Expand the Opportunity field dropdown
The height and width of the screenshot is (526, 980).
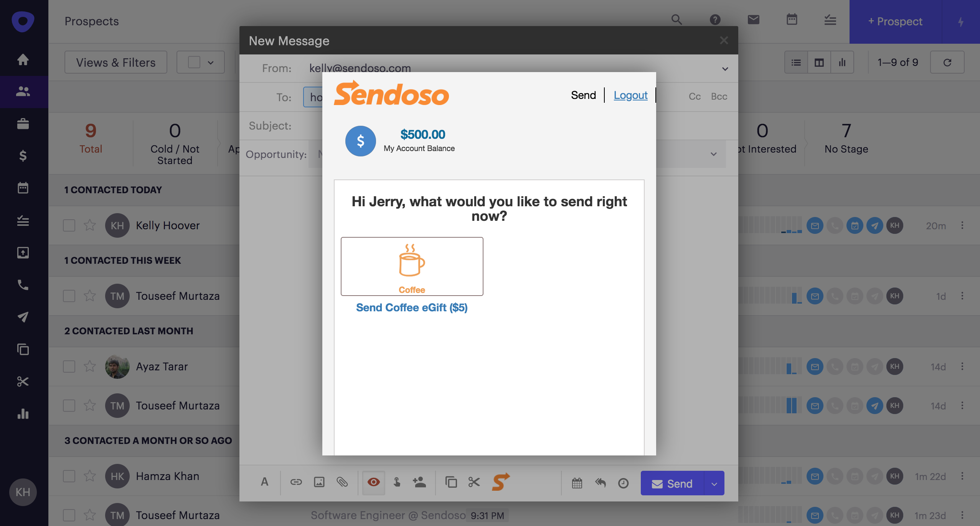[713, 154]
